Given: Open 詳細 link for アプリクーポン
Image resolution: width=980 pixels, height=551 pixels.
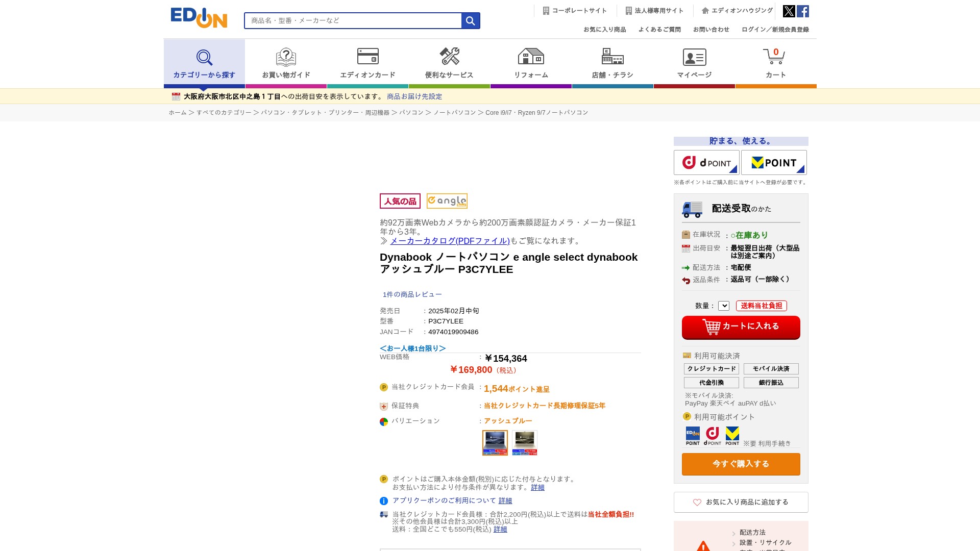Looking at the screenshot, I should 505,501.
